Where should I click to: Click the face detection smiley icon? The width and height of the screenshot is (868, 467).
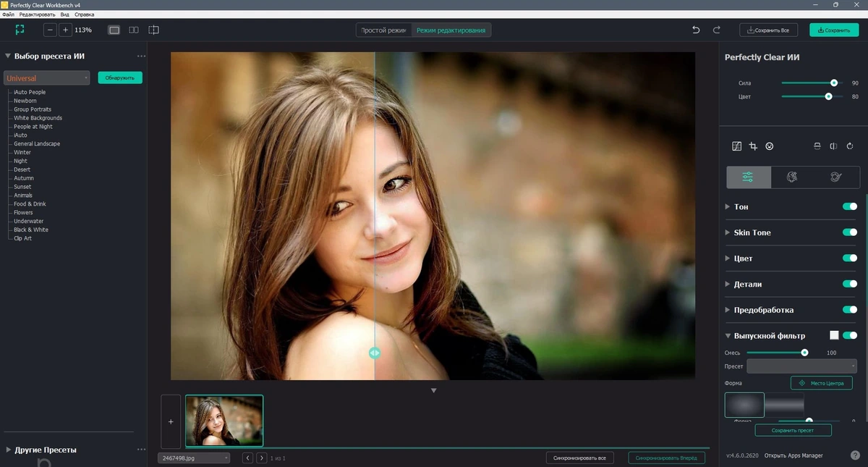[x=770, y=146]
